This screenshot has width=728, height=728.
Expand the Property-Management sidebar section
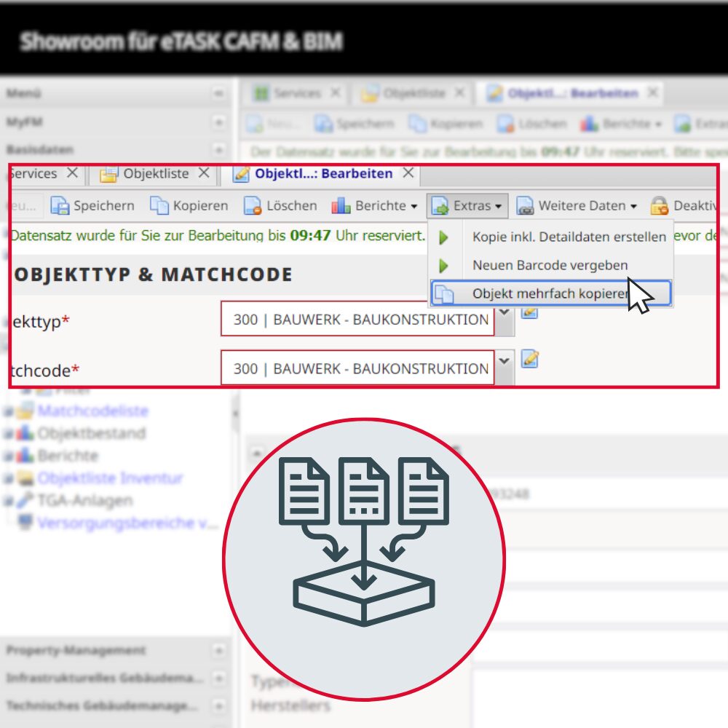(x=218, y=650)
